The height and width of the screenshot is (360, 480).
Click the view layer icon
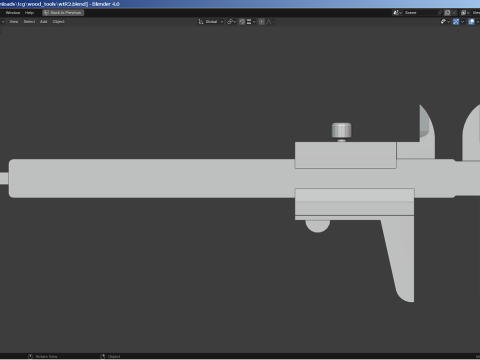coord(464,13)
